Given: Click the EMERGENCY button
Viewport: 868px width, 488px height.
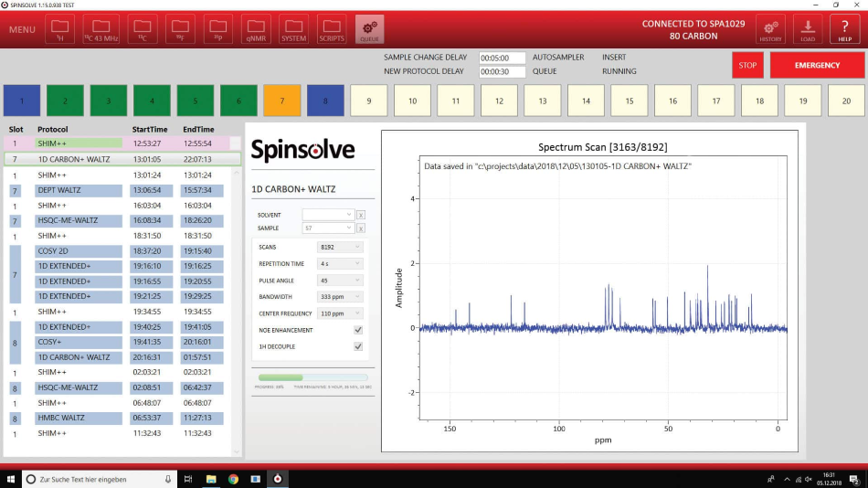Looking at the screenshot, I should pos(817,66).
